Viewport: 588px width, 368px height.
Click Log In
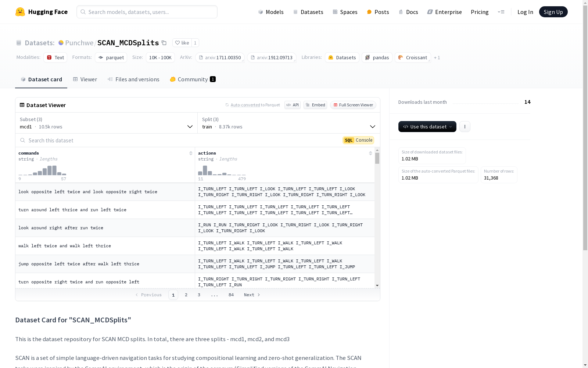(x=525, y=12)
